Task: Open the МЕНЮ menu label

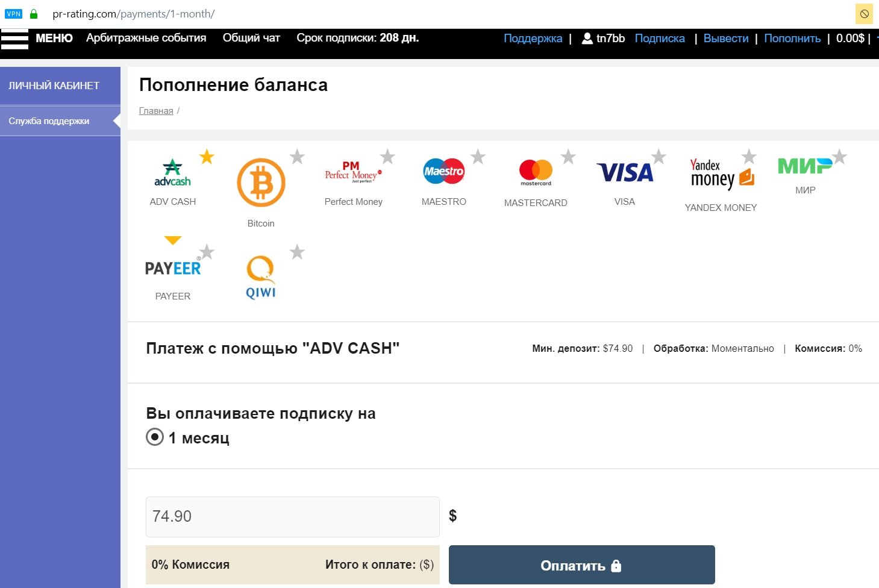Action: pos(54,38)
